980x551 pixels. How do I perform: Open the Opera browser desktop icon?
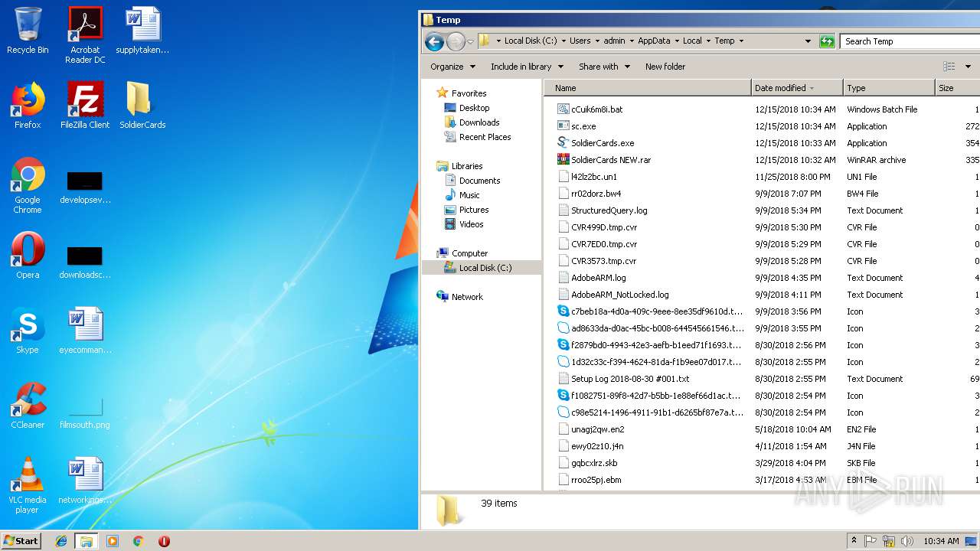pyautogui.click(x=28, y=256)
